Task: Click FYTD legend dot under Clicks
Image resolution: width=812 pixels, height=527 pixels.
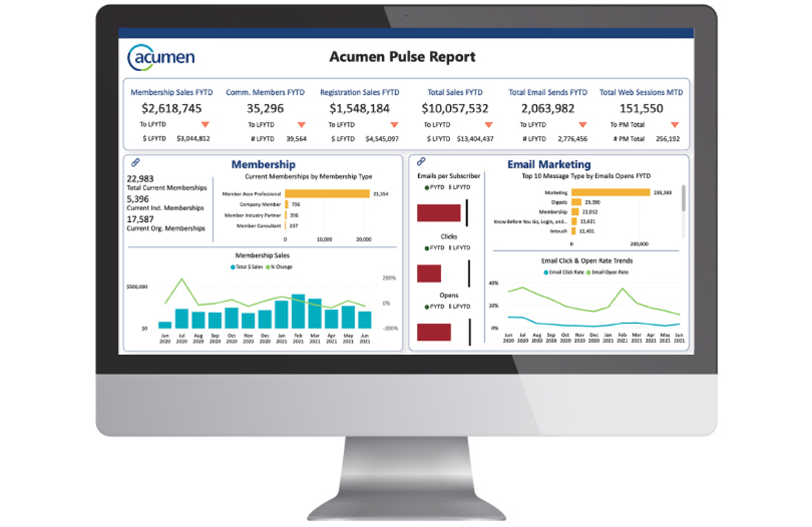Action: (427, 247)
